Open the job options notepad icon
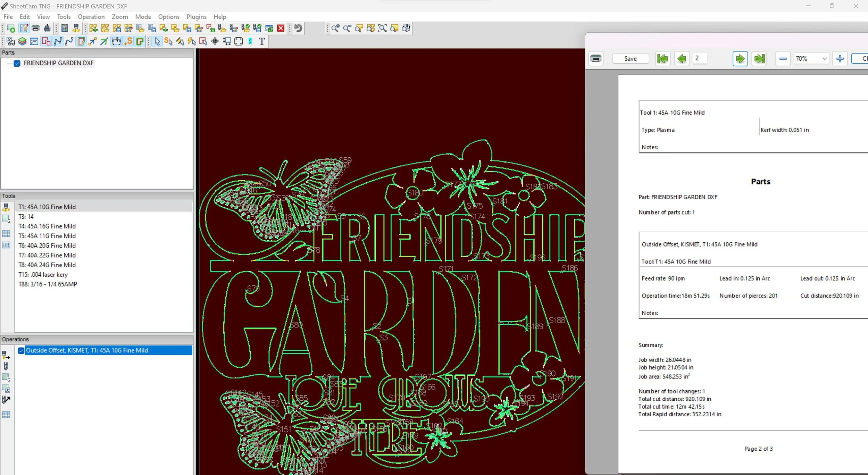The width and height of the screenshot is (868, 475). [24, 28]
